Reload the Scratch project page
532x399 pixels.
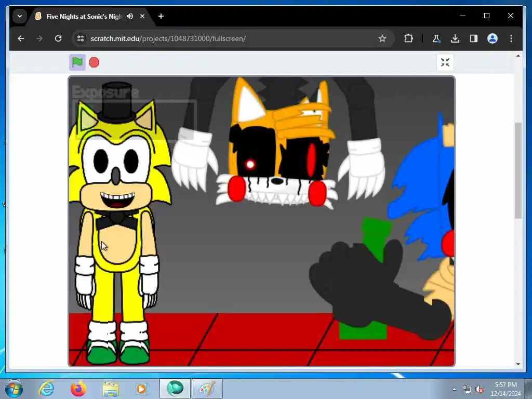58,38
